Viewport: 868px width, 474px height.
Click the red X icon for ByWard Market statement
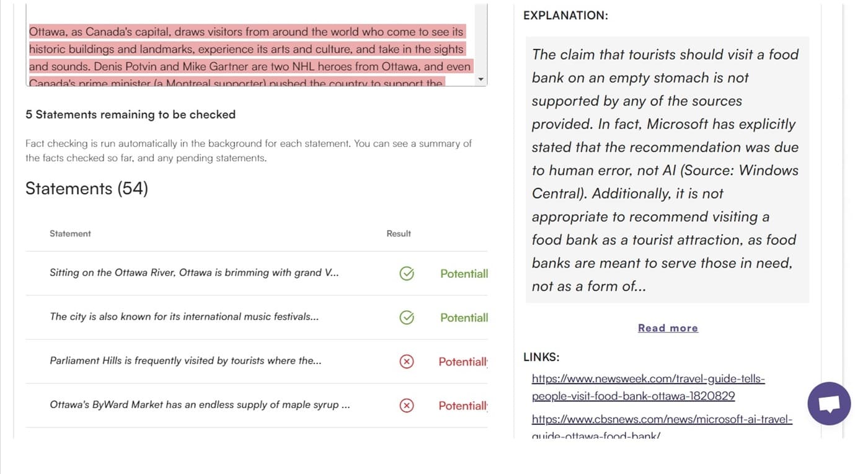pyautogui.click(x=407, y=406)
